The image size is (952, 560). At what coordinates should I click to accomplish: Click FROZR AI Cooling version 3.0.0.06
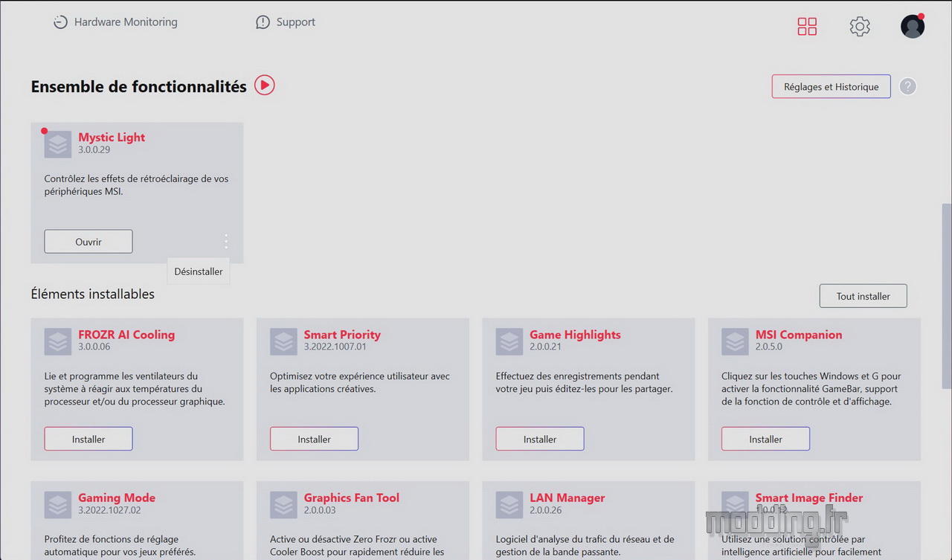click(94, 347)
